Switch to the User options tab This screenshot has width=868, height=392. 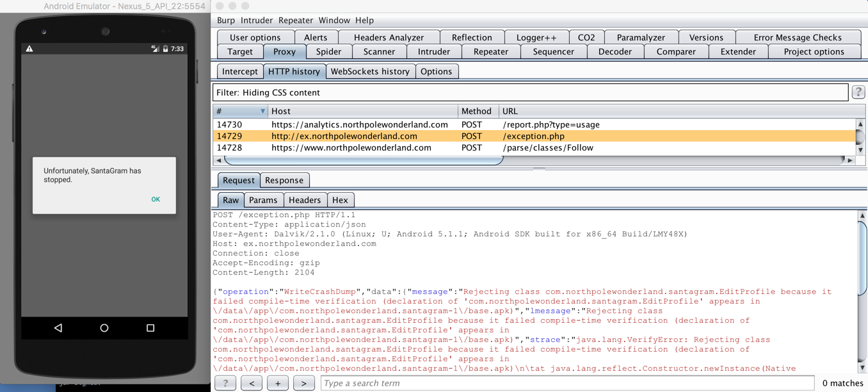point(255,38)
